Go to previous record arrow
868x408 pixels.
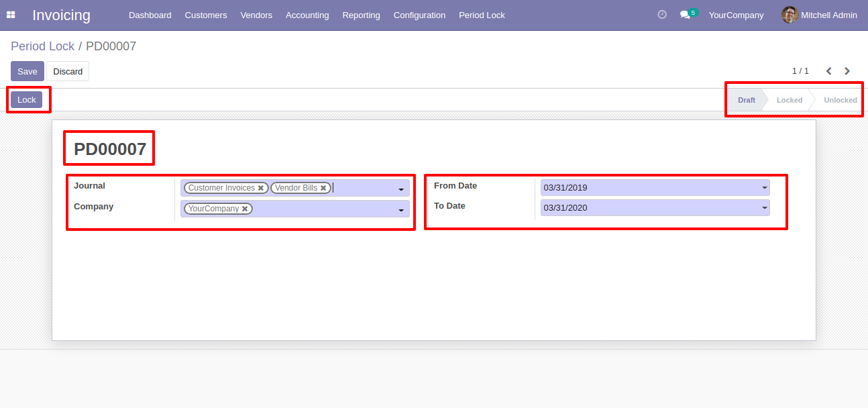(829, 71)
